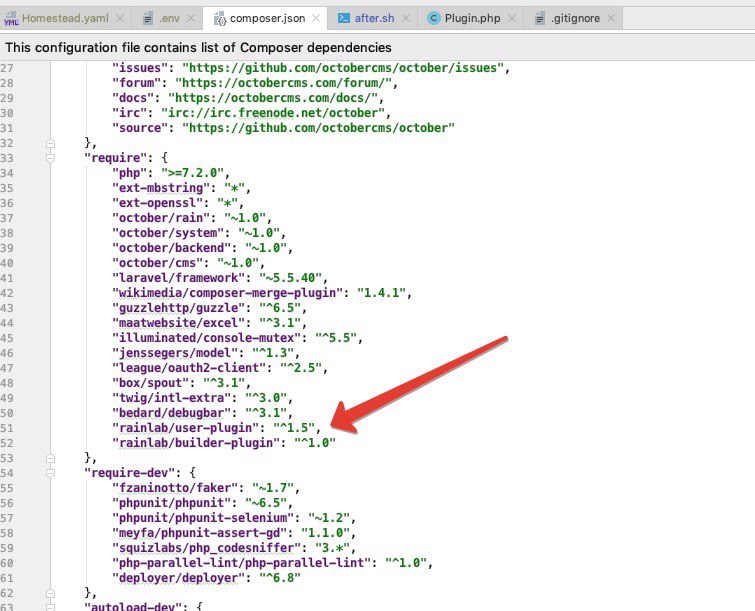Click the PHP class icon on Plugin.php tab
The height and width of the screenshot is (611, 755).
click(434, 18)
